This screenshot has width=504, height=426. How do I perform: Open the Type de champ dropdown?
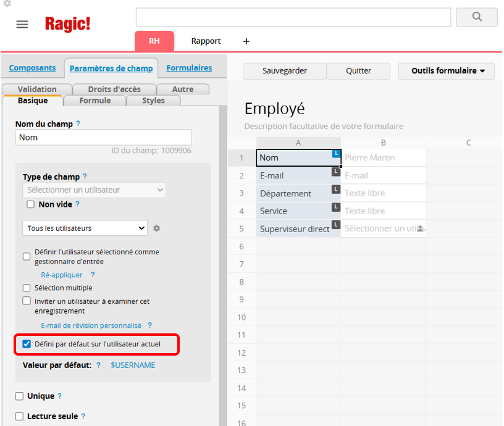point(94,190)
